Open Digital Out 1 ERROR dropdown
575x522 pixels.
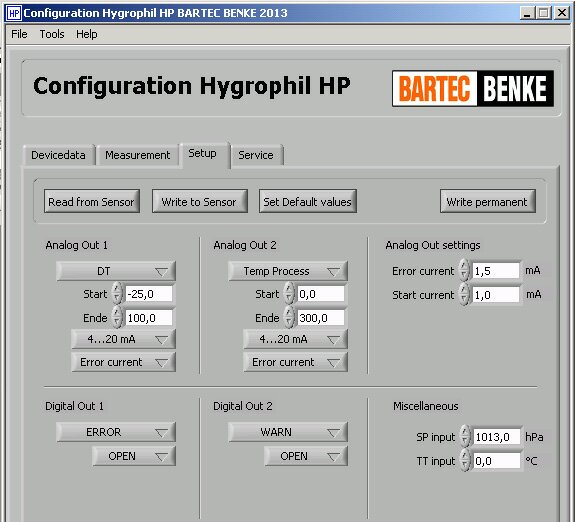point(116,432)
